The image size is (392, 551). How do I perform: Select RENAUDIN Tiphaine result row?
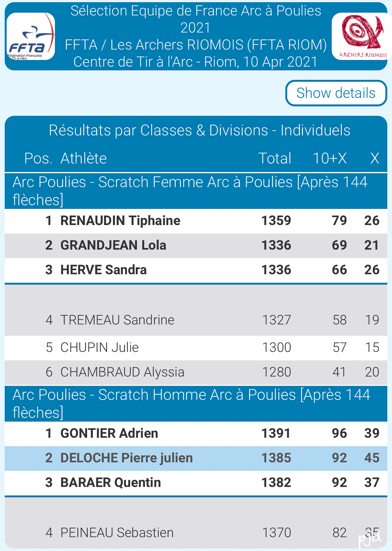coord(196,221)
